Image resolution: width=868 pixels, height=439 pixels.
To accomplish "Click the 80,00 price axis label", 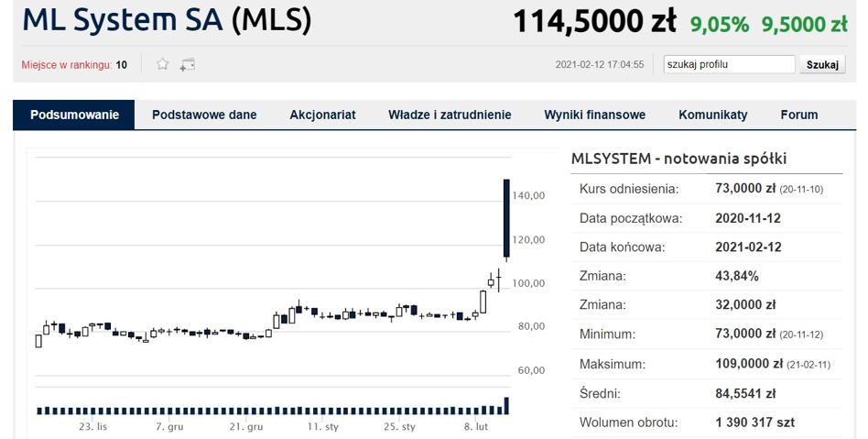I will pyautogui.click(x=531, y=326).
